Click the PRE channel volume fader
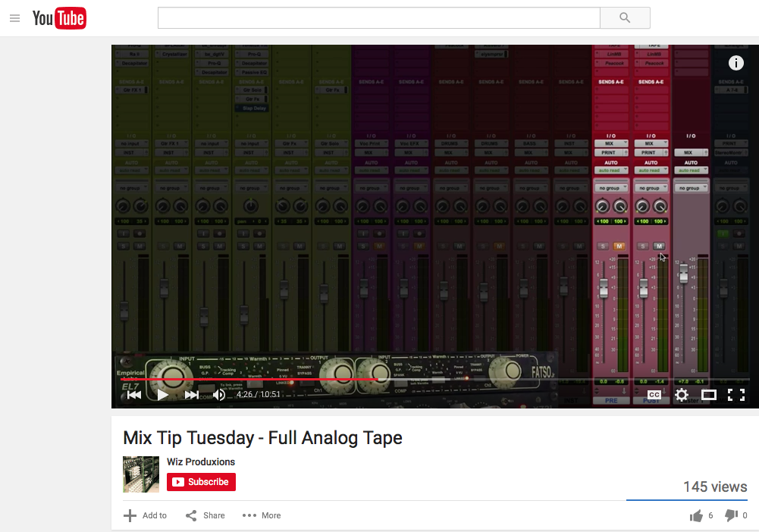759x532 pixels. tap(604, 288)
